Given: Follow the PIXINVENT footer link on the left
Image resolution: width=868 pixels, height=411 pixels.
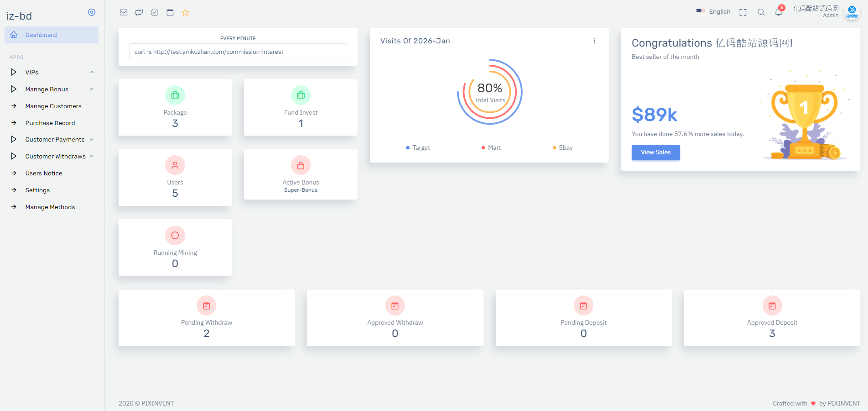Looking at the screenshot, I should [x=157, y=403].
